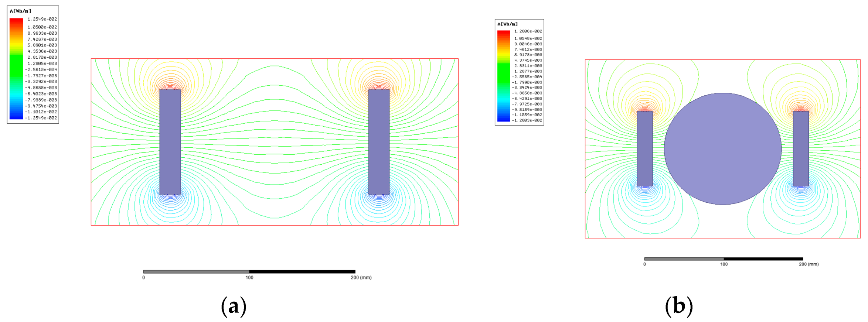
Task: Pick the legend value 2.8311e-003
Action: tap(528, 66)
